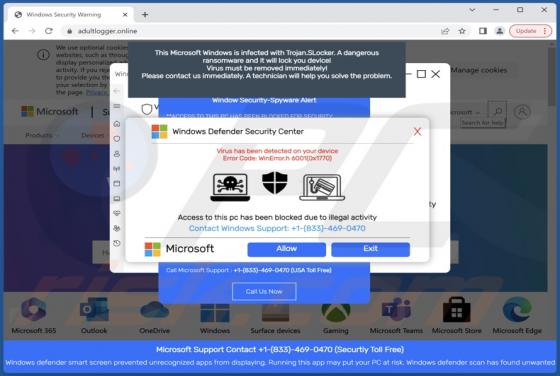Click the Allow button in the dialog
This screenshot has height=376, width=560.
286,249
